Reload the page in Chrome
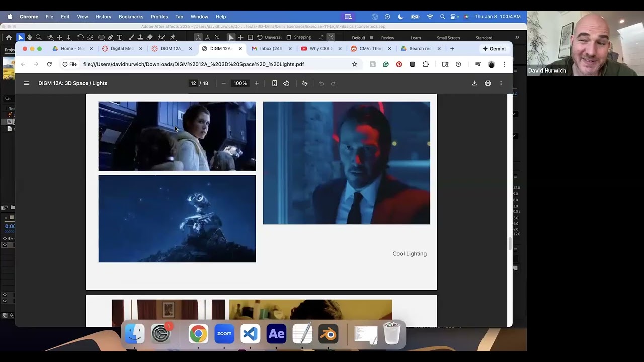 (x=49, y=64)
